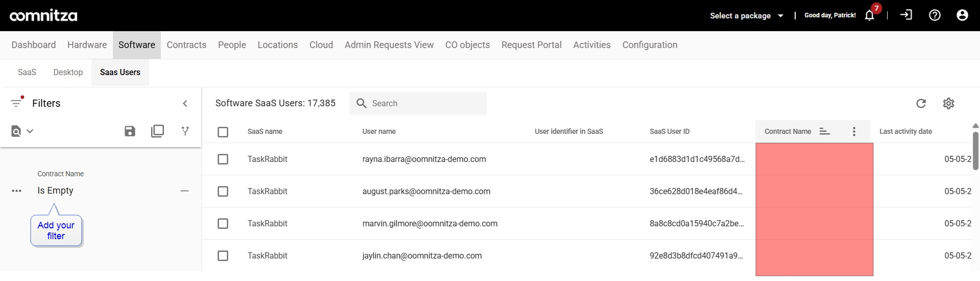
Task: Click the Contract Name column header
Action: (787, 131)
